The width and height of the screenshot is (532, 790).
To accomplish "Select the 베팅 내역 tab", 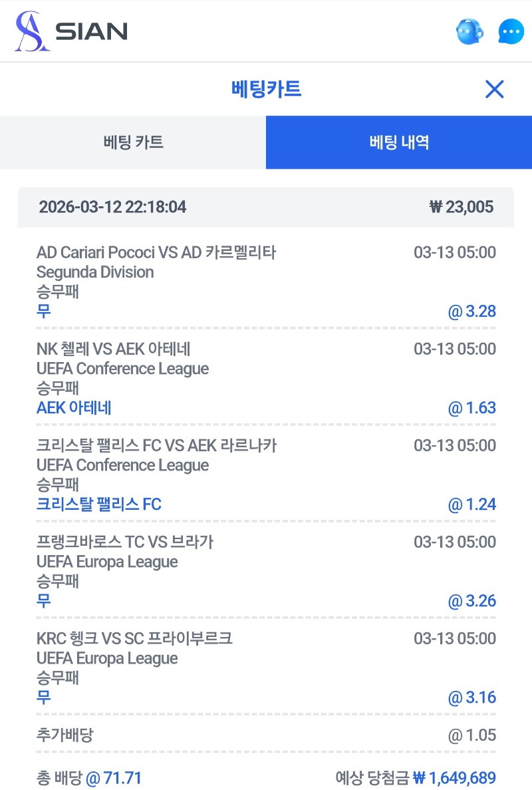I will click(x=399, y=142).
